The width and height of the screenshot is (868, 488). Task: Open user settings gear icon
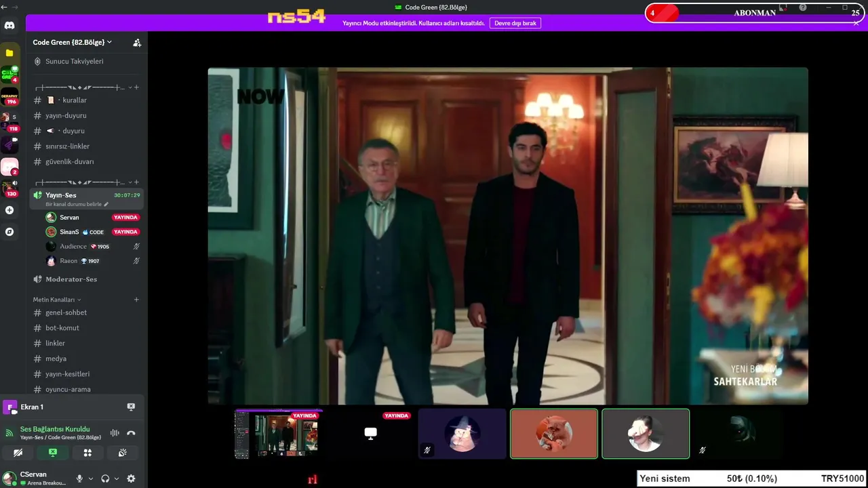coord(131,479)
